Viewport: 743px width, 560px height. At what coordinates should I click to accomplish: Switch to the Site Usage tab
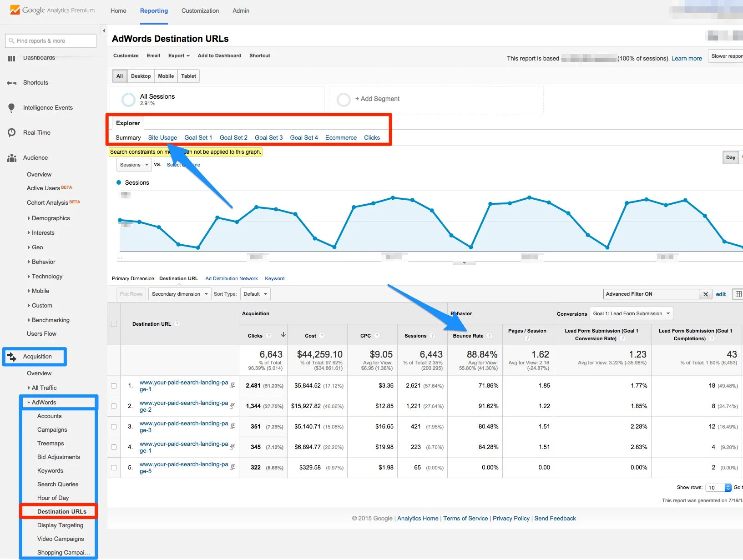pos(162,137)
